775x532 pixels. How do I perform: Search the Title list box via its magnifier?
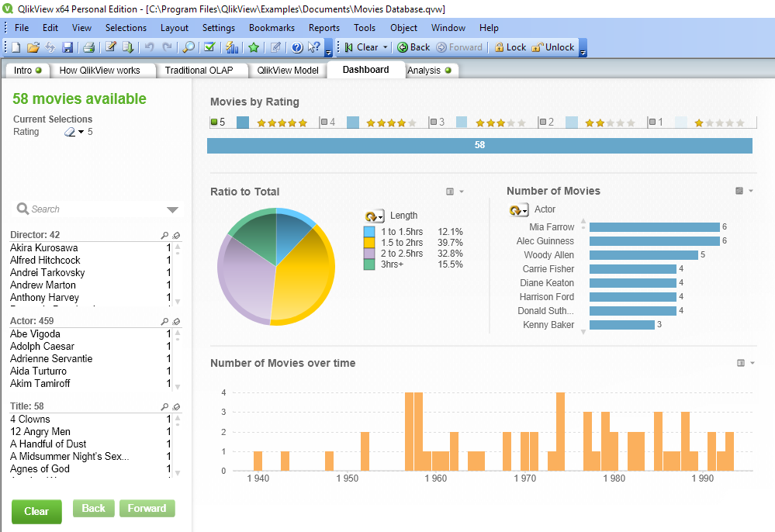164,407
